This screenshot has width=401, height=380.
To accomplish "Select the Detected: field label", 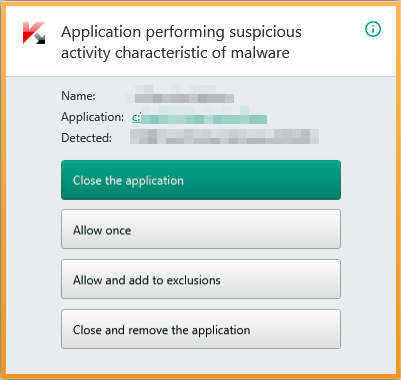I will point(86,138).
